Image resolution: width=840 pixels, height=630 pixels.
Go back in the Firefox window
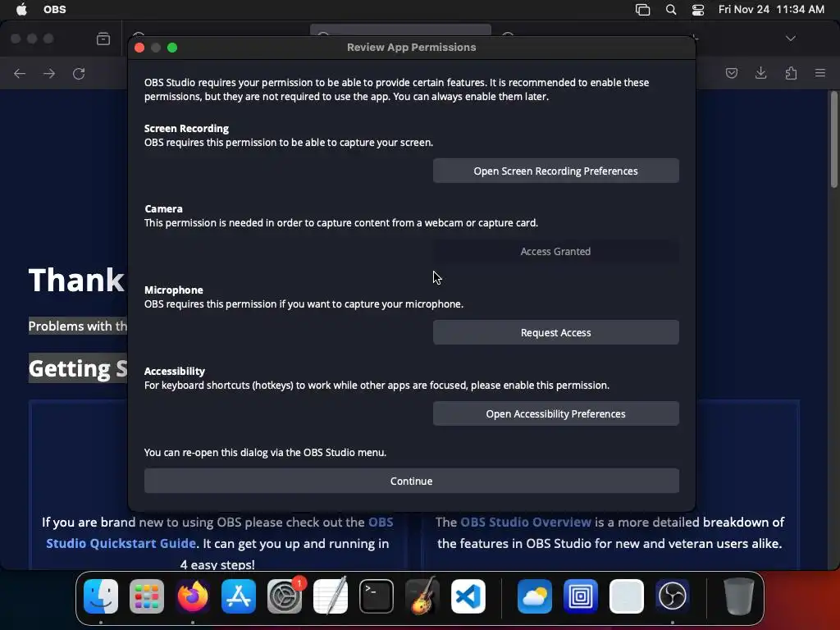(20, 73)
